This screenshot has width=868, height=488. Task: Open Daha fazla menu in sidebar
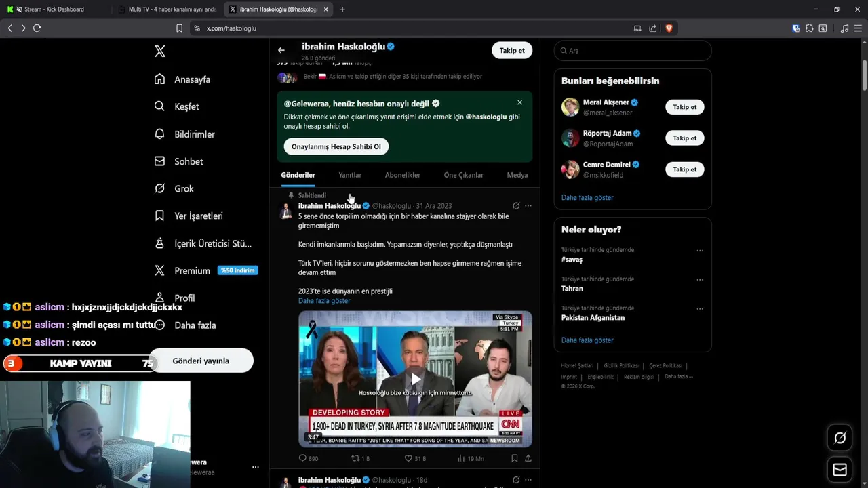click(x=185, y=325)
